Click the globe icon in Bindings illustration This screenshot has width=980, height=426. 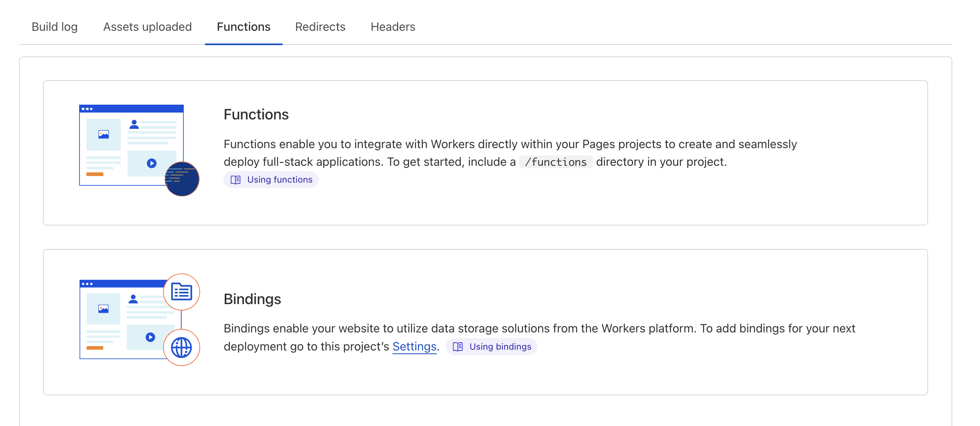point(181,348)
